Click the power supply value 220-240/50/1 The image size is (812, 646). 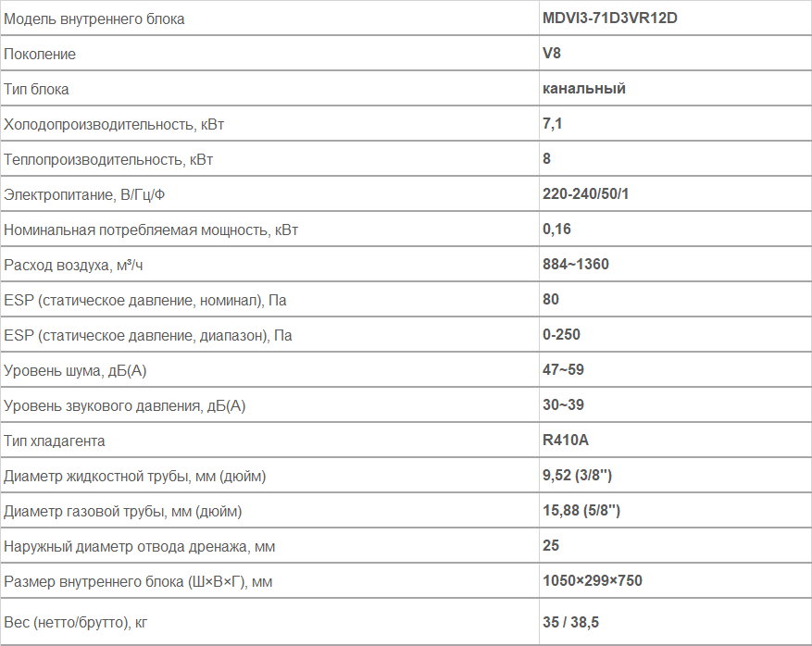pos(585,194)
